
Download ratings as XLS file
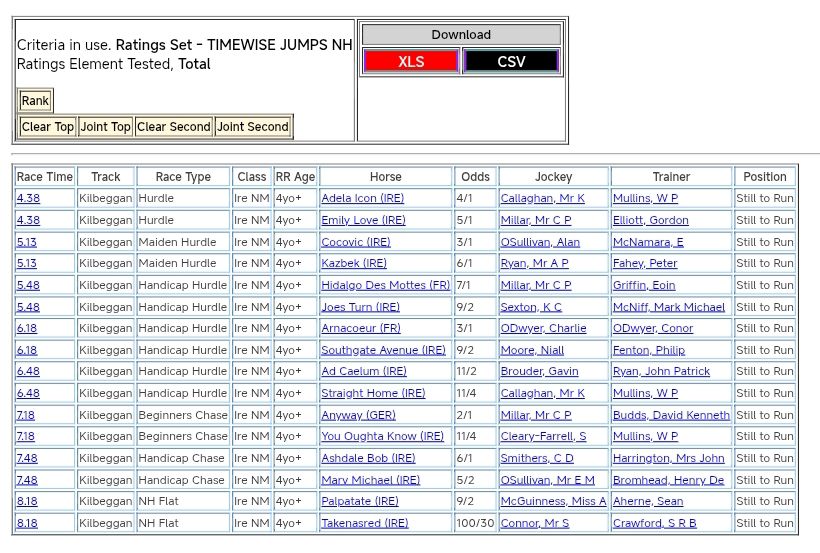[x=411, y=61]
